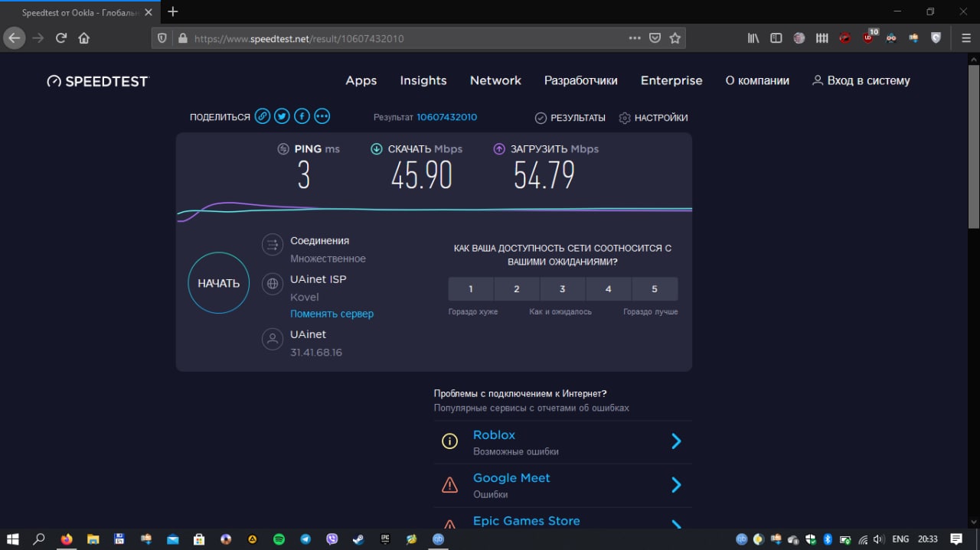Share the result on Facebook
Viewport: 980px width, 550px height.
tap(302, 116)
